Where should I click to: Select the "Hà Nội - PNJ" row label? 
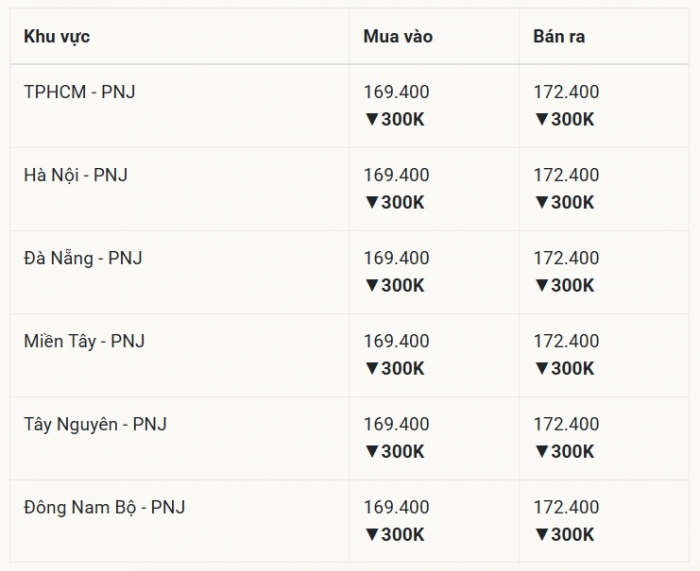pos(76,175)
